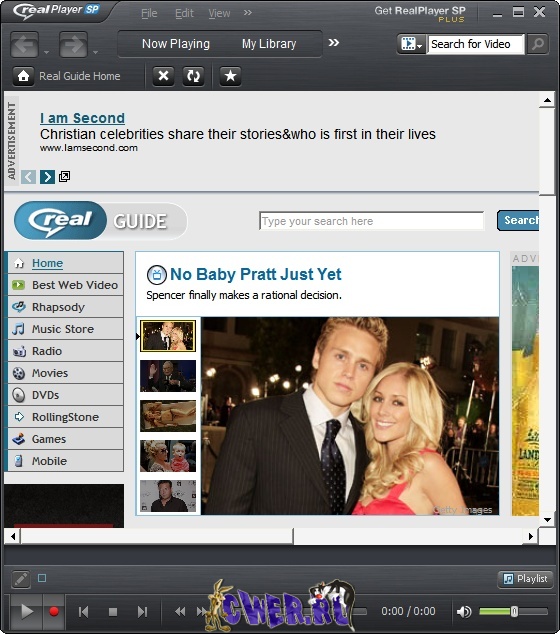Click the Real Guide Search button
Image resolution: width=560 pixels, height=634 pixels.
point(518,220)
